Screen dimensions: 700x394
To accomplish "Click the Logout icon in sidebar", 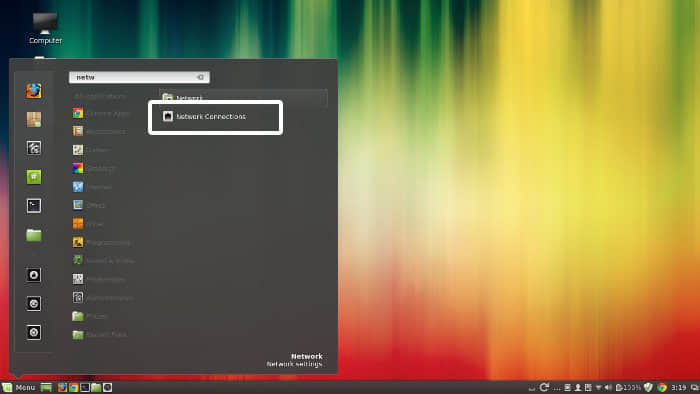I will click(x=33, y=303).
